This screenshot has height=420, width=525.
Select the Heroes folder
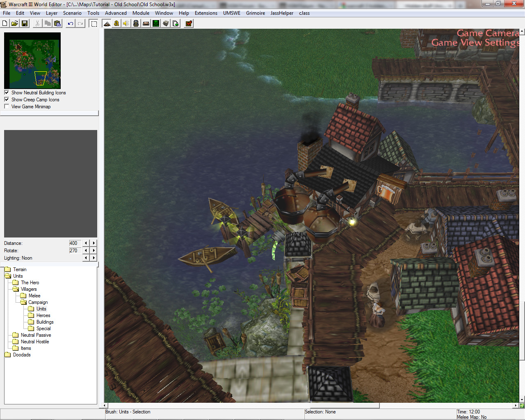[43, 315]
